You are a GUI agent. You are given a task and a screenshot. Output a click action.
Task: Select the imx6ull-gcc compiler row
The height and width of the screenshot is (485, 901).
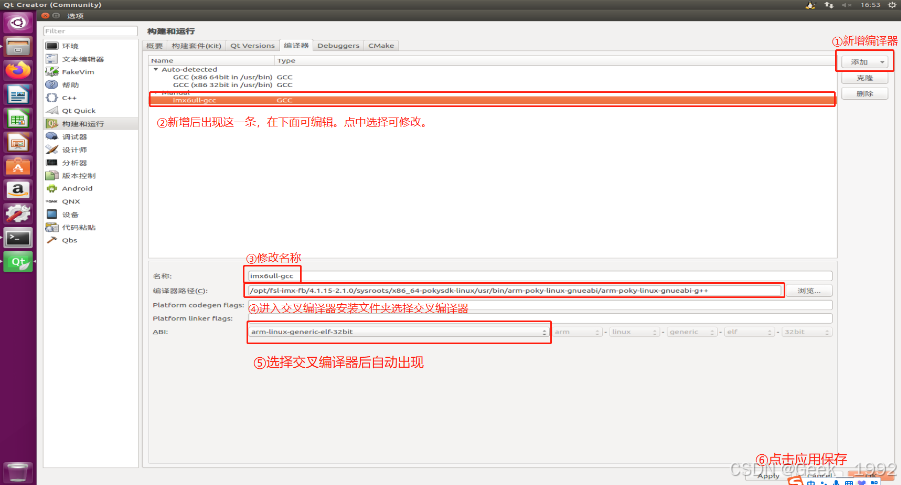tap(492, 100)
